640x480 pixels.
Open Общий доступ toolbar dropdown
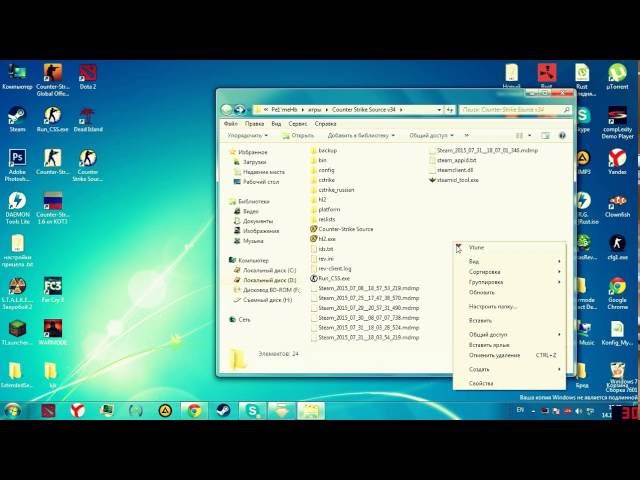[x=431, y=135]
